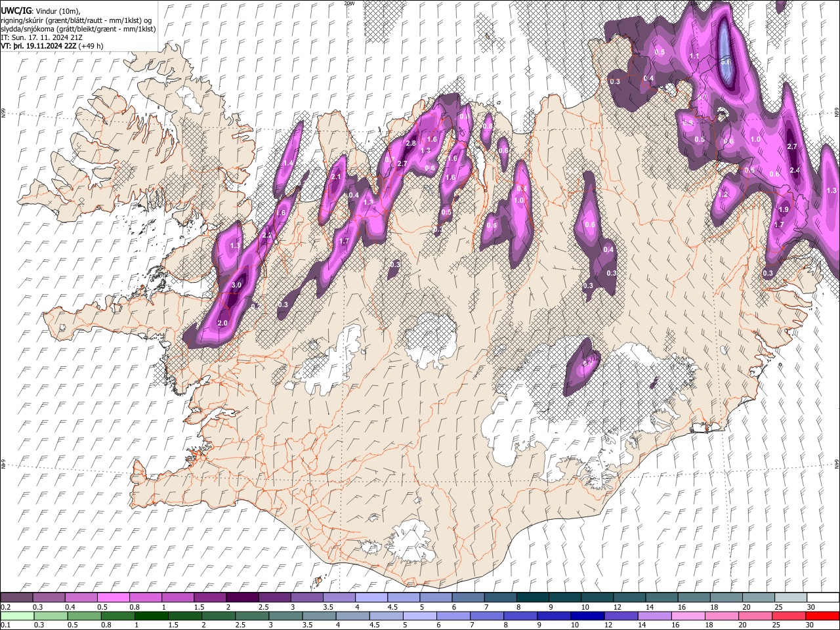Click the "2.0" precipitation value on the map

click(222, 323)
